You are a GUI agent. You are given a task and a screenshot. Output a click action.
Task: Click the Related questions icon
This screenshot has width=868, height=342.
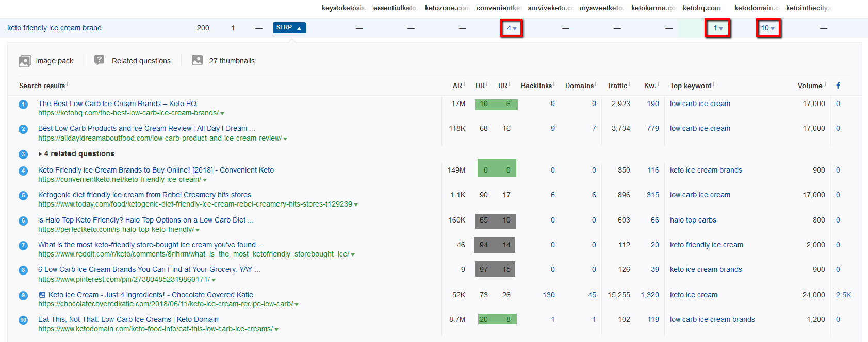coord(100,60)
